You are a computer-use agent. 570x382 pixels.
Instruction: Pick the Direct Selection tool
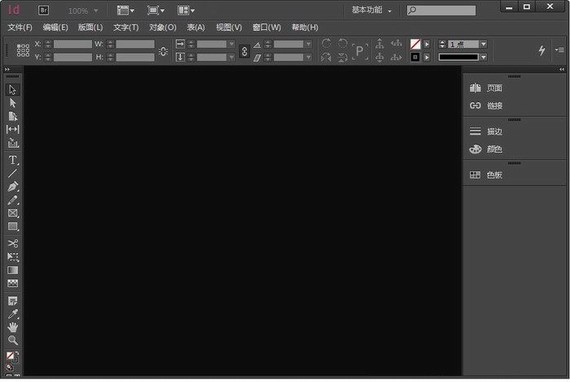(x=12, y=103)
